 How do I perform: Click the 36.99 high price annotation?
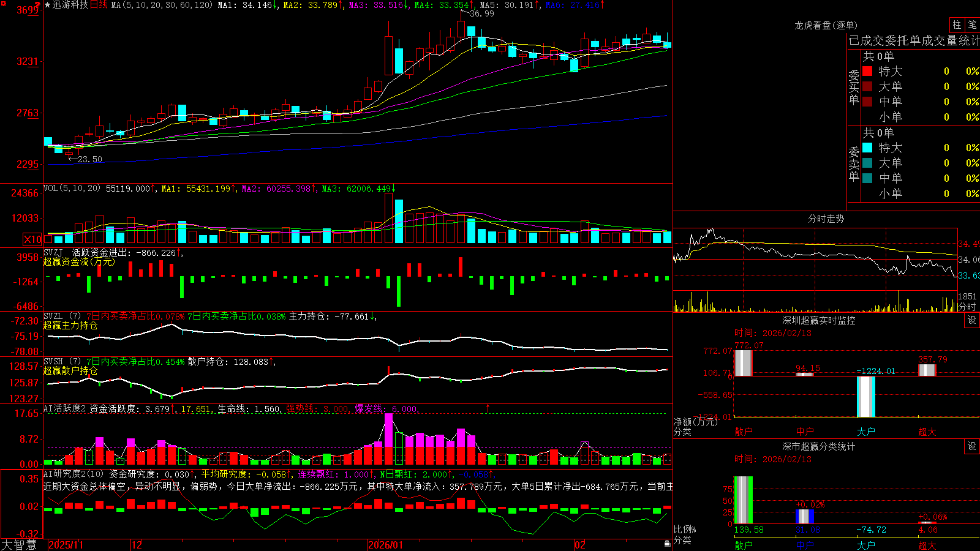(482, 13)
